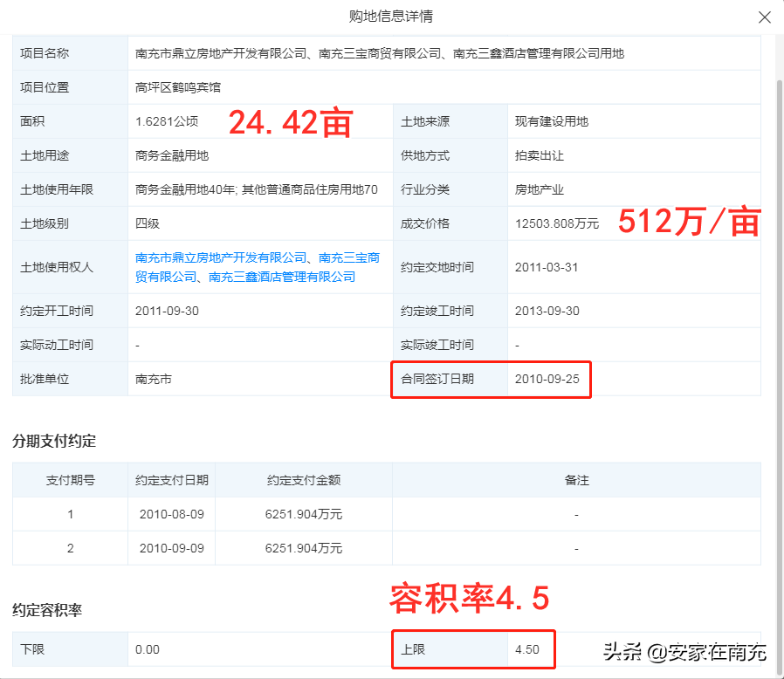Screen dimensions: 784x679
Task: Select the 约定容积率 section heading
Action: (x=47, y=610)
